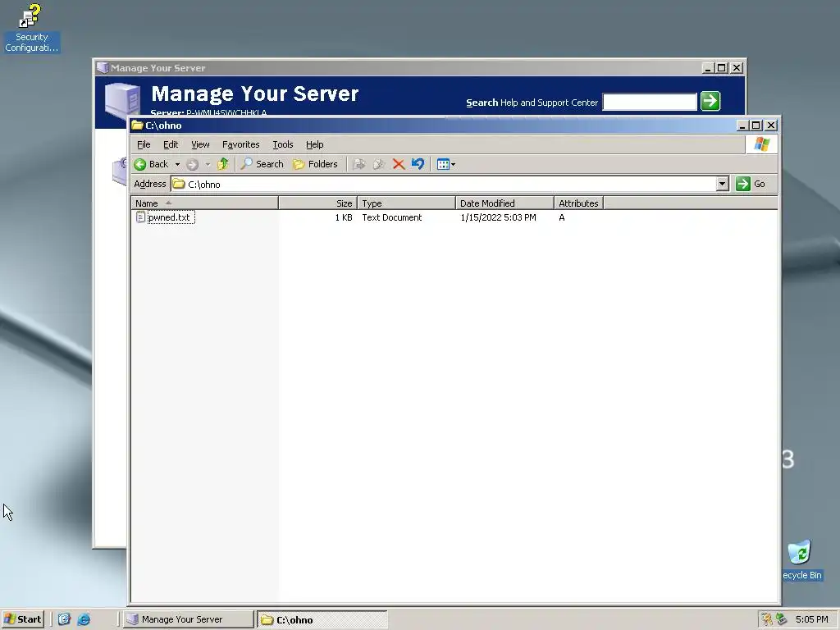The image size is (840, 630).
Task: Open the Help menu
Action: coord(314,144)
